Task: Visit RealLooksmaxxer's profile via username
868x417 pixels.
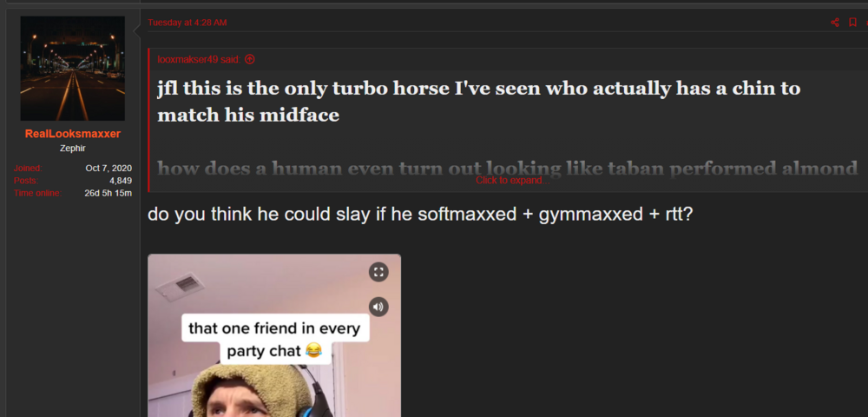Action: 73,134
